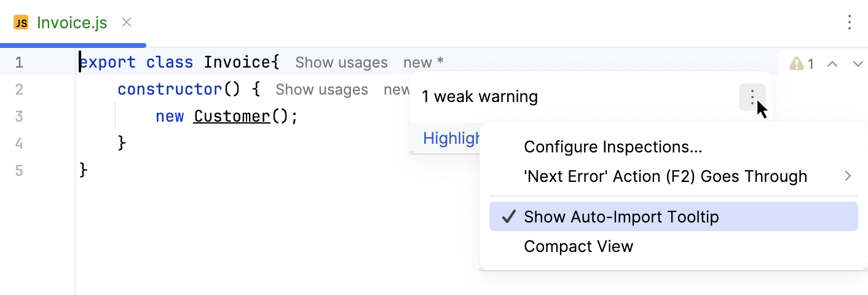This screenshot has height=295, width=868.
Task: Click the 'new *' author hint on line 1
Action: tap(424, 63)
